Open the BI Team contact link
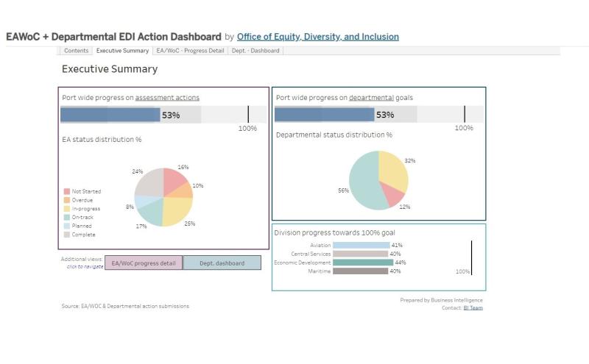This screenshot has height=364, width=589. tap(473, 307)
